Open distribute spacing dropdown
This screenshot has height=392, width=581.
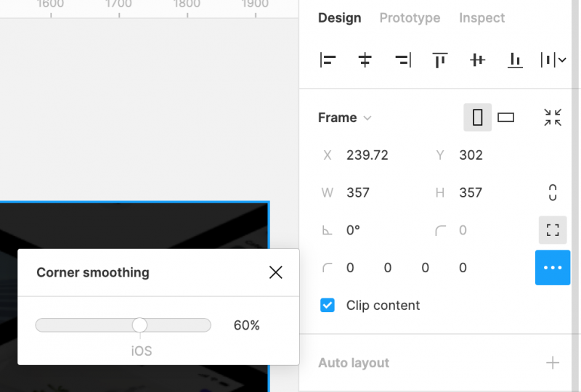click(553, 60)
